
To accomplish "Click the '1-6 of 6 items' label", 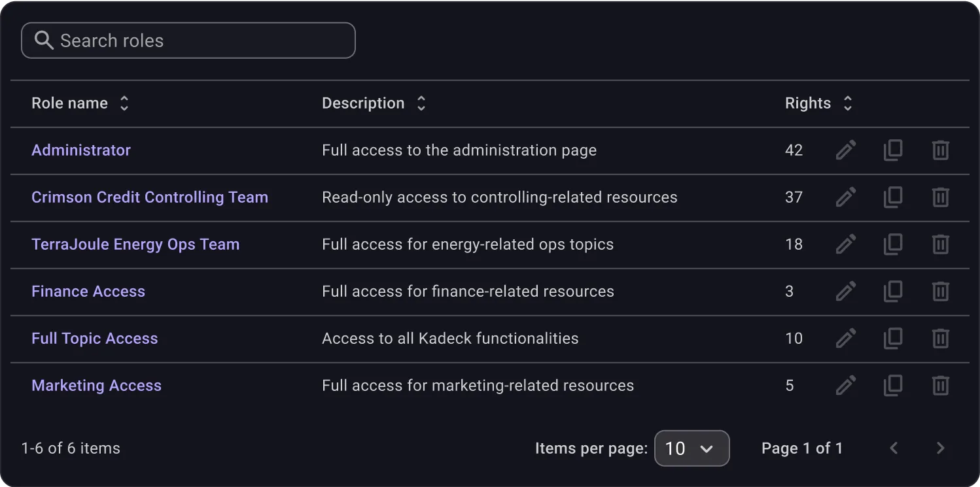I will [x=71, y=448].
